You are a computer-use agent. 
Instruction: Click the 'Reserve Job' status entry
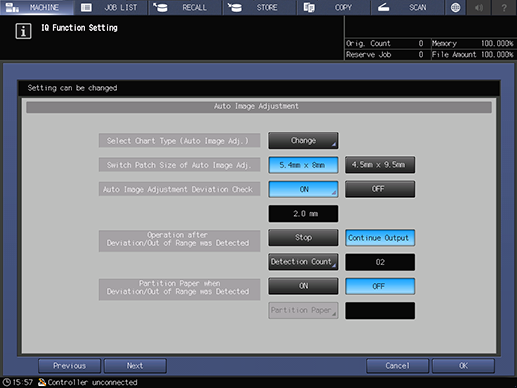tap(385, 55)
